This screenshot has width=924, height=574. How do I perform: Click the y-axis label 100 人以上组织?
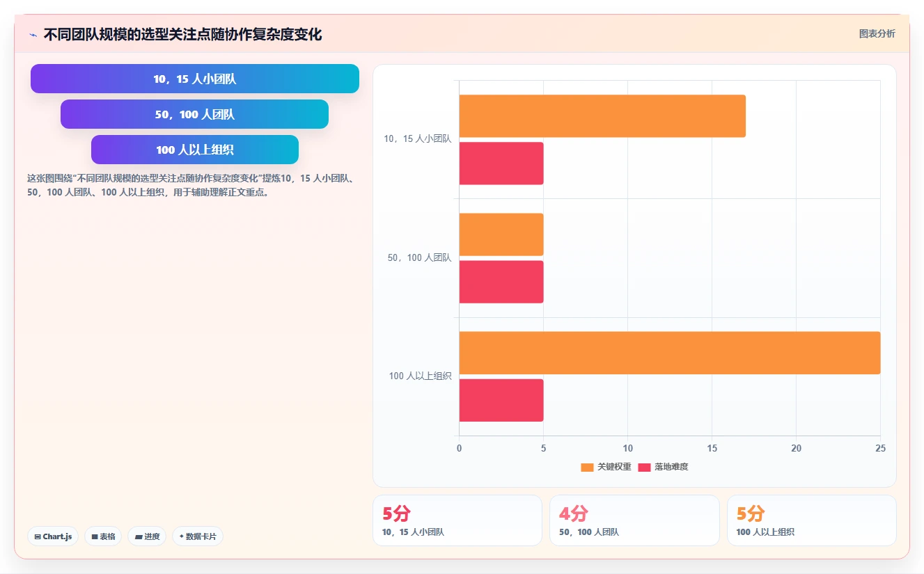421,376
